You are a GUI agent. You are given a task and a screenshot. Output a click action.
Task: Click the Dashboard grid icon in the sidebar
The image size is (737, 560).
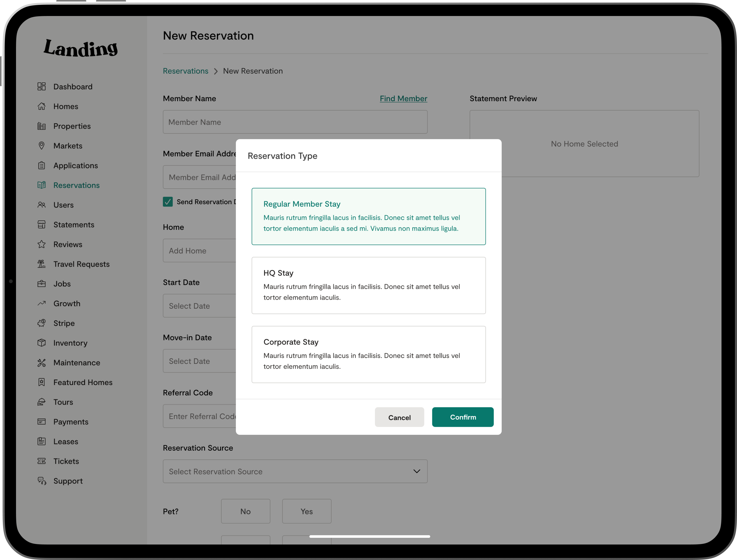point(41,87)
